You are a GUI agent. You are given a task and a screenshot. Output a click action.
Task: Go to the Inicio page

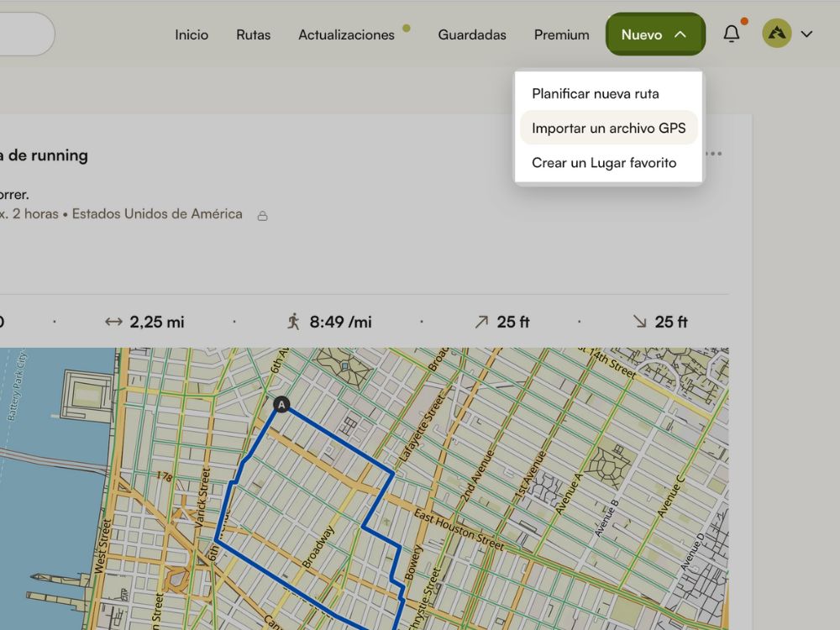coord(192,34)
